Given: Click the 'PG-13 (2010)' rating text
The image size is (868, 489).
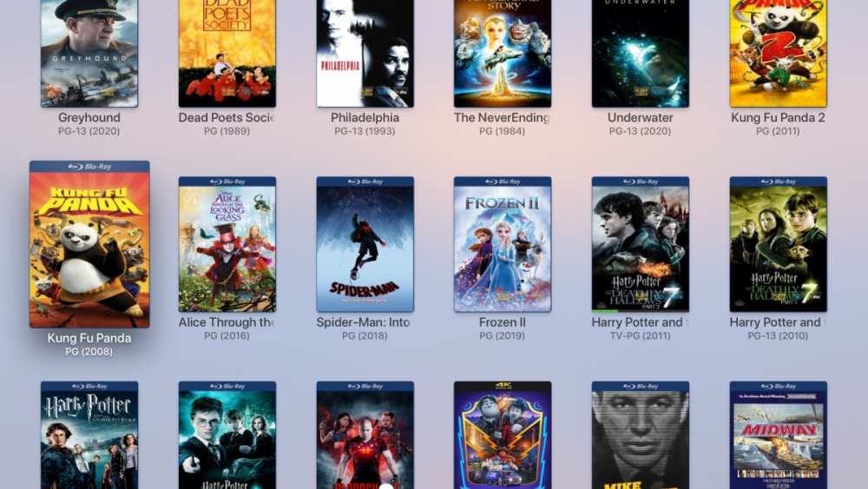Looking at the screenshot, I should point(778,335).
